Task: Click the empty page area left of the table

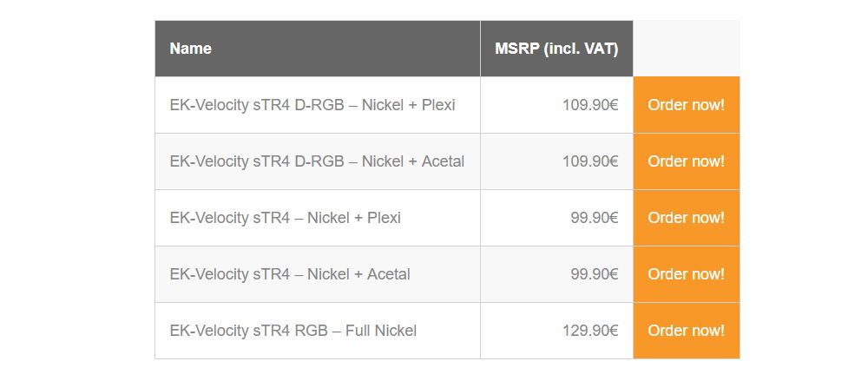Action: point(76,191)
